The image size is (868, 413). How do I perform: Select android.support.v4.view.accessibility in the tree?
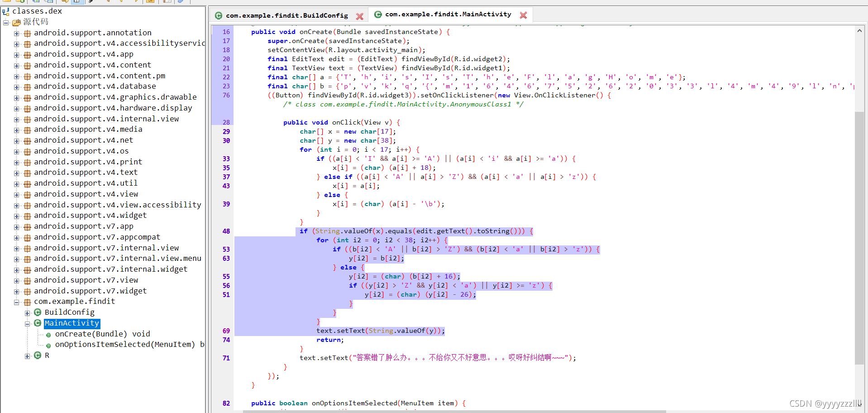(x=118, y=205)
